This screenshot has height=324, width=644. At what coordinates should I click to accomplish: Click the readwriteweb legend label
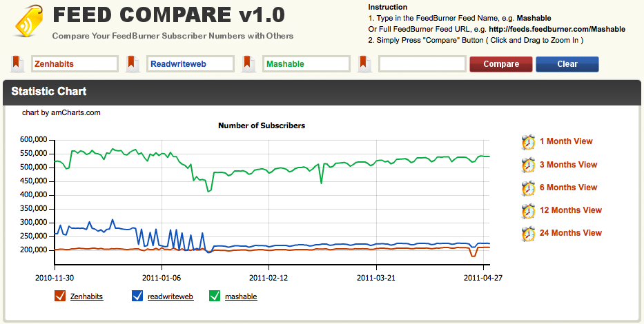pyautogui.click(x=170, y=296)
